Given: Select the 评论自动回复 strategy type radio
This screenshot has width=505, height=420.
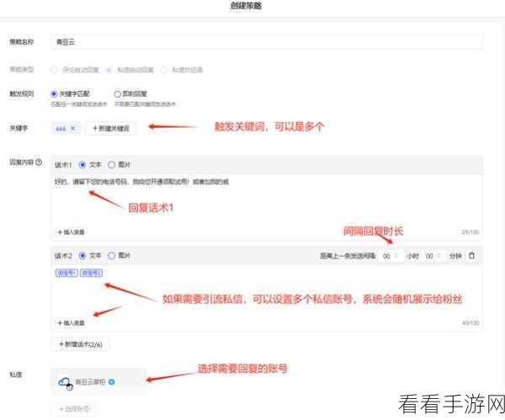Looking at the screenshot, I should point(54,70).
